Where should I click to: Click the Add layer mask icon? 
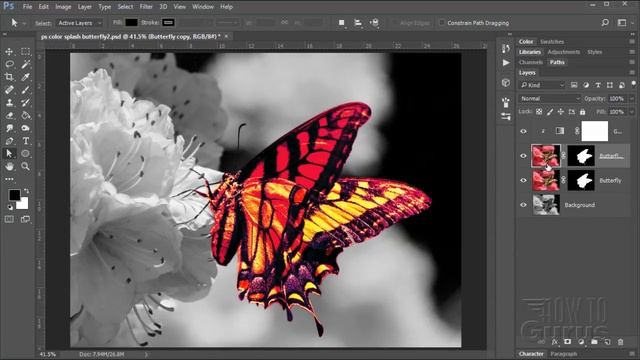[567, 342]
